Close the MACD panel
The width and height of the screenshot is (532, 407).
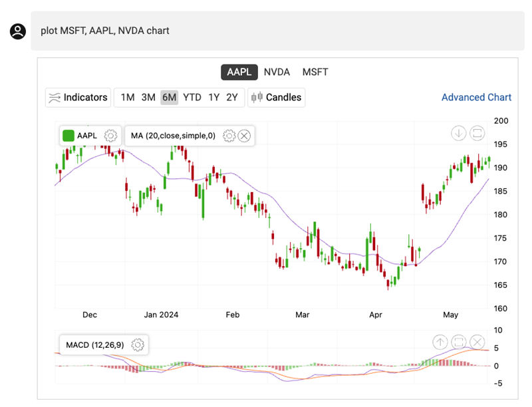[x=477, y=342]
